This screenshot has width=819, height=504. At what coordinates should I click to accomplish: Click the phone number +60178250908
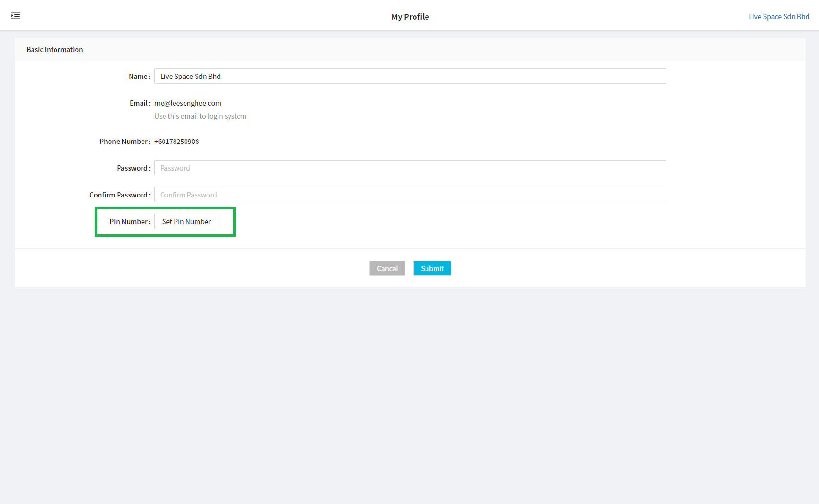[176, 141]
